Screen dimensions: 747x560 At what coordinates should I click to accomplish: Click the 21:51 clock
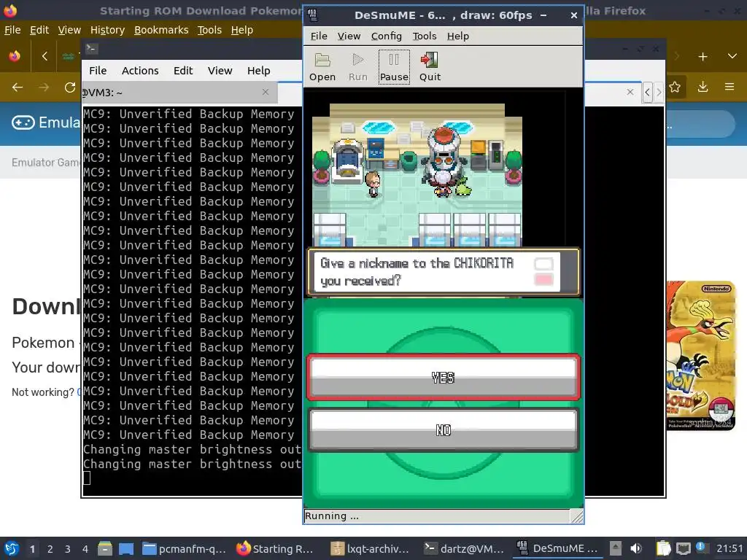click(729, 548)
